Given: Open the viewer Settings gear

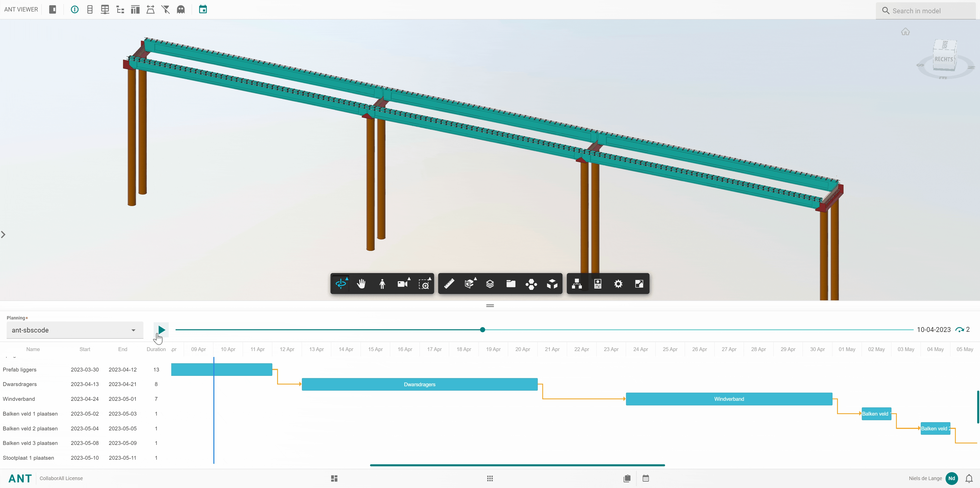Looking at the screenshot, I should point(618,284).
